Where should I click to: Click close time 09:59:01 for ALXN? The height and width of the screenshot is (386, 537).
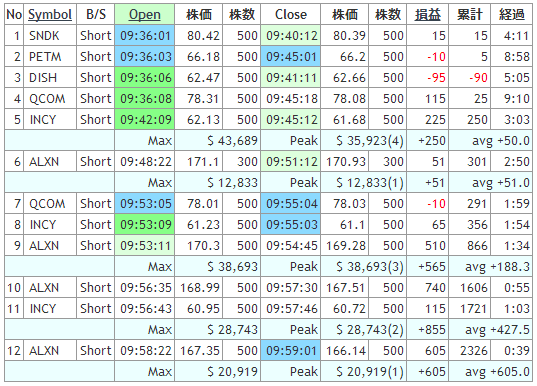coord(291,351)
